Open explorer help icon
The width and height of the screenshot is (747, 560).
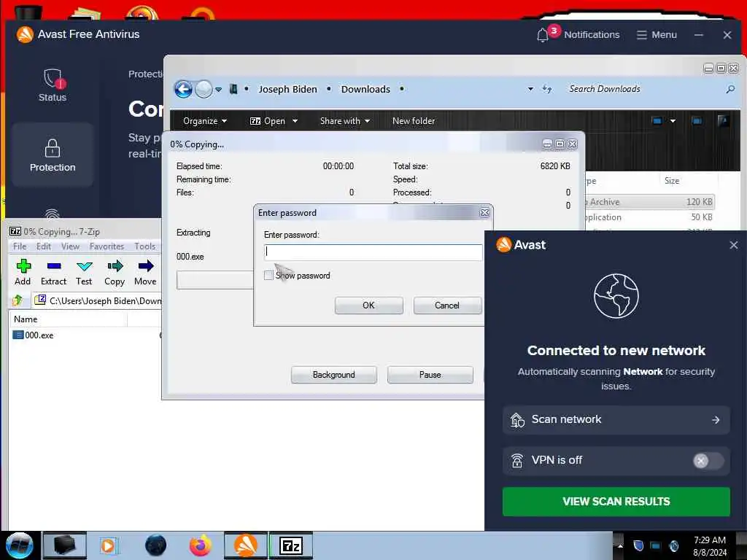723,121
